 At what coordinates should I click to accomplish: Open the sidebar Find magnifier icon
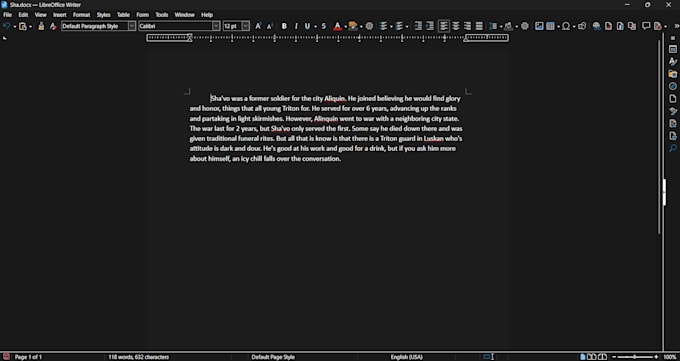(673, 148)
